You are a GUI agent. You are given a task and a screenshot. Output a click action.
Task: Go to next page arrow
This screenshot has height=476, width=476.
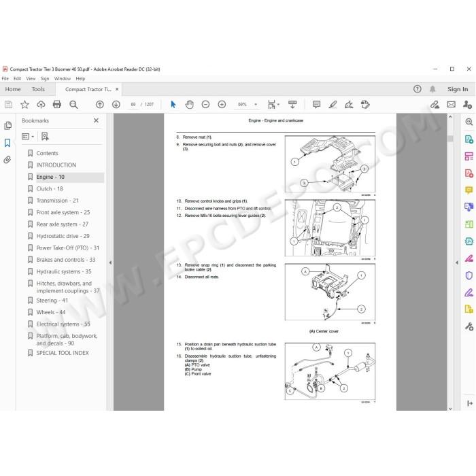click(116, 105)
